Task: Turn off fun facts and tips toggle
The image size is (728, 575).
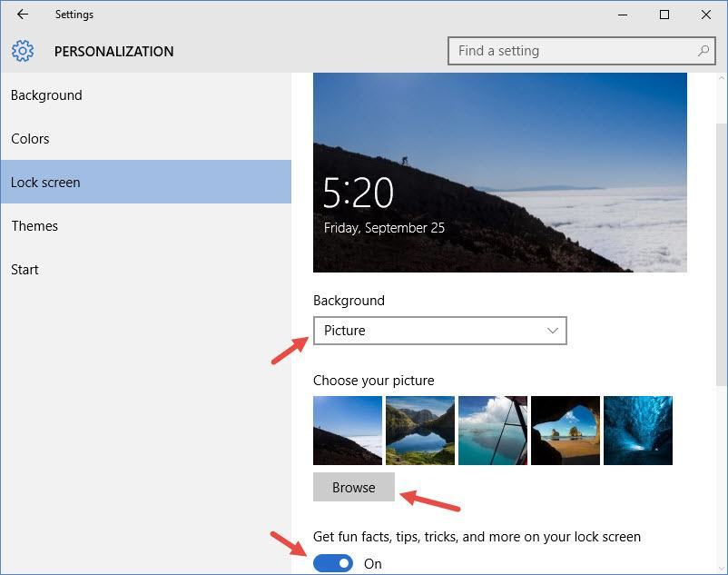Action: 332,562
